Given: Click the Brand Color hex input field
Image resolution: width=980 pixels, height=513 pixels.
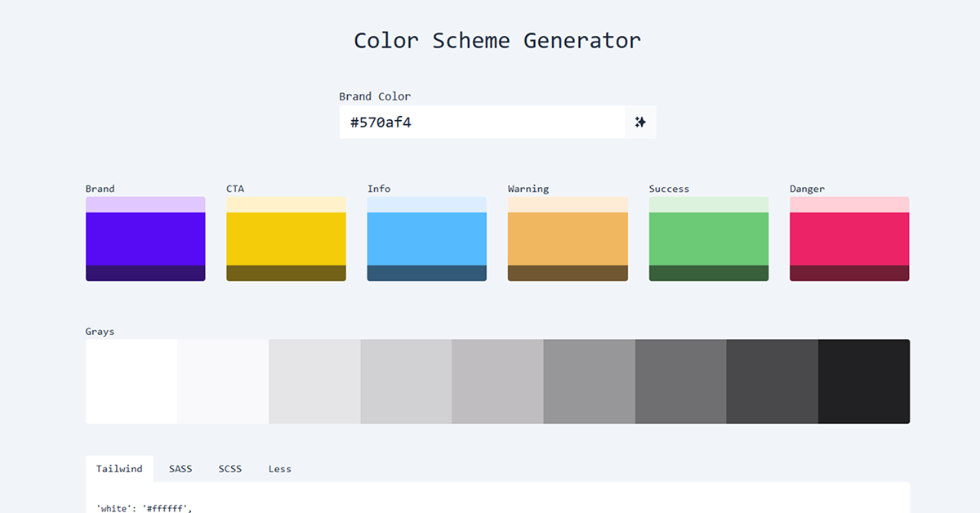Looking at the screenshot, I should click(x=457, y=122).
